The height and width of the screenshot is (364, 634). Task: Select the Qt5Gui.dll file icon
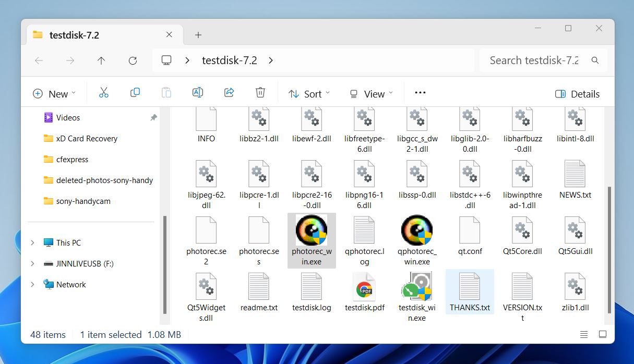(x=575, y=230)
